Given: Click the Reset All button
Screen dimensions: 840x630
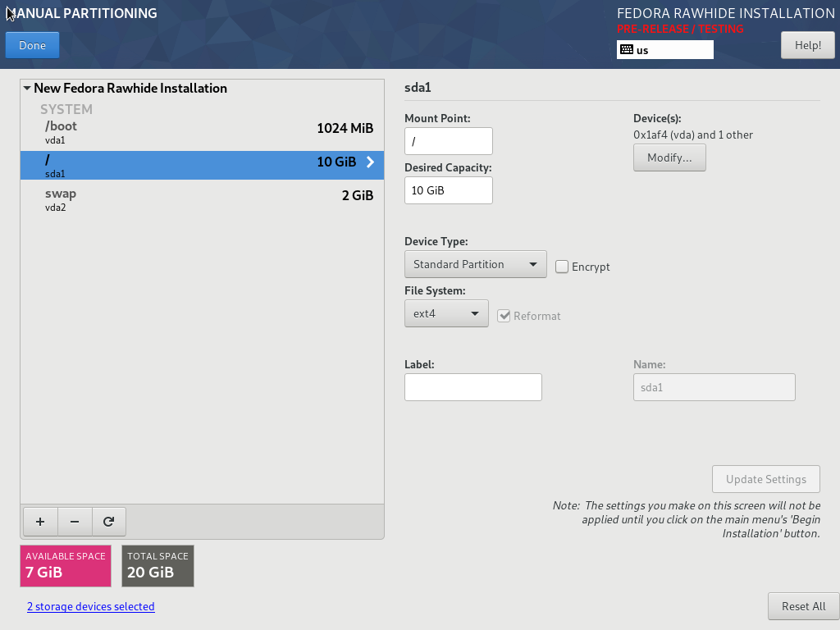Looking at the screenshot, I should (803, 606).
